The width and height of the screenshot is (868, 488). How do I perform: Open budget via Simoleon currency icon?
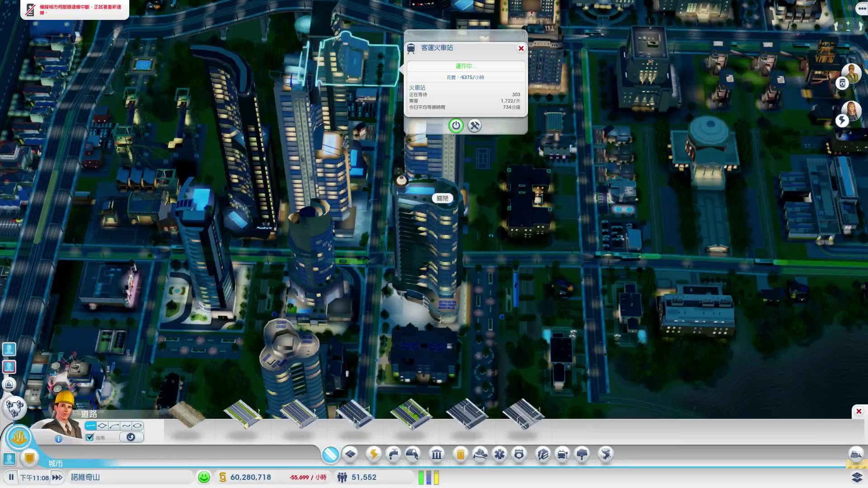tap(222, 477)
